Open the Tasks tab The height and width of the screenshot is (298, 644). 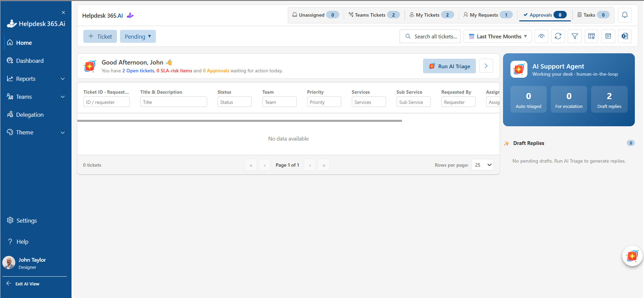coord(593,15)
